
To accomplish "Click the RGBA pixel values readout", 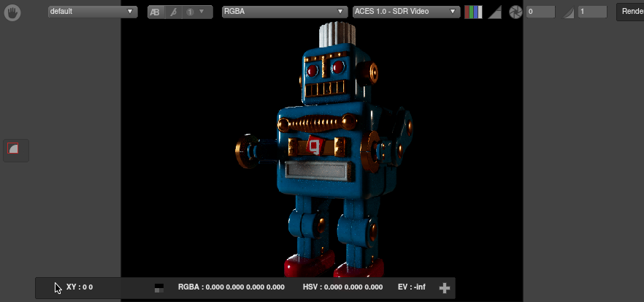I will pos(231,287).
